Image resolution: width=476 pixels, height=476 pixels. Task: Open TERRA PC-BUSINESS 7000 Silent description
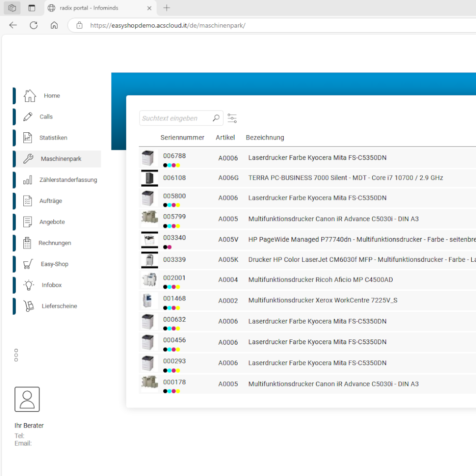[x=346, y=178]
